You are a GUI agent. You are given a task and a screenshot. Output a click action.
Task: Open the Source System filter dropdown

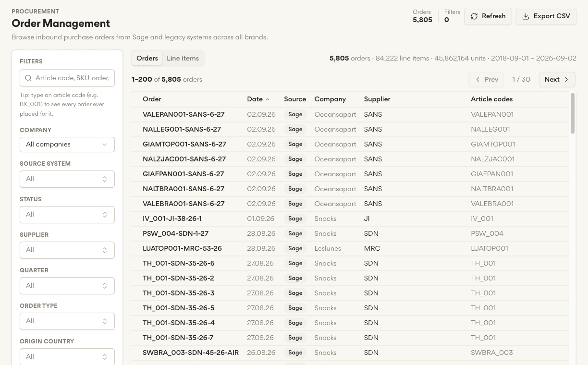pyautogui.click(x=67, y=179)
